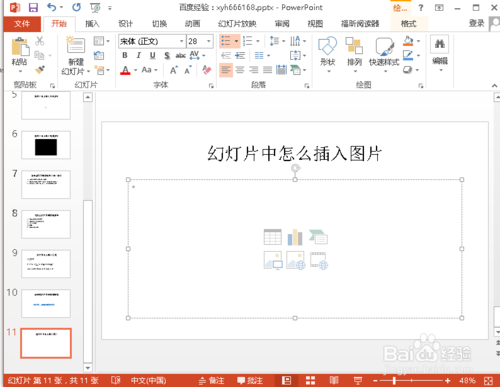Click the Strikethrough abc icon
Image resolution: width=500 pixels, height=387 pixels.
tap(180, 56)
